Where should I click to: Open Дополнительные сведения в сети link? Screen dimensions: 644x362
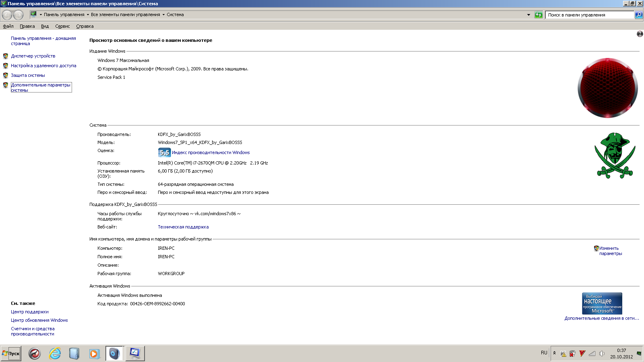602,318
